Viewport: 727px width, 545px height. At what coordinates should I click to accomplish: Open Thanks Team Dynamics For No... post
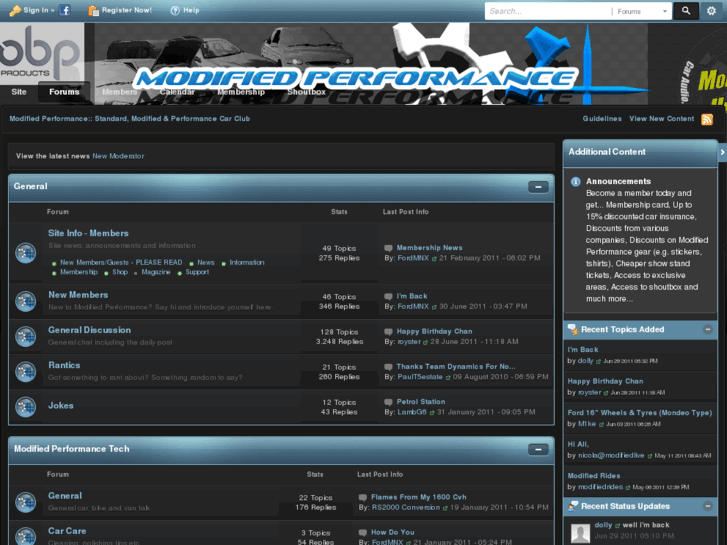click(456, 367)
